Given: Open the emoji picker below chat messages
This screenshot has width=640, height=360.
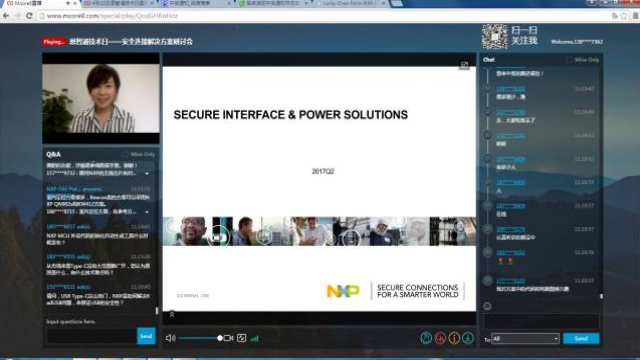Looking at the screenshot, I should pyautogui.click(x=487, y=306).
